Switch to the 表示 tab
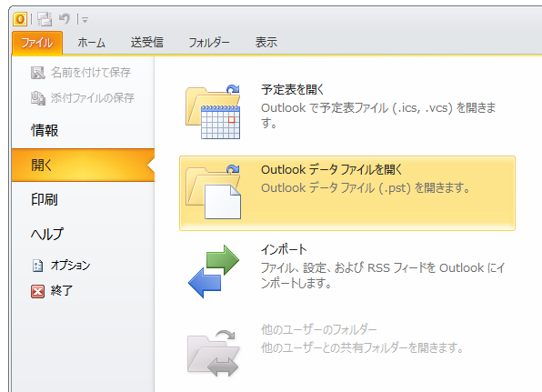 266,43
